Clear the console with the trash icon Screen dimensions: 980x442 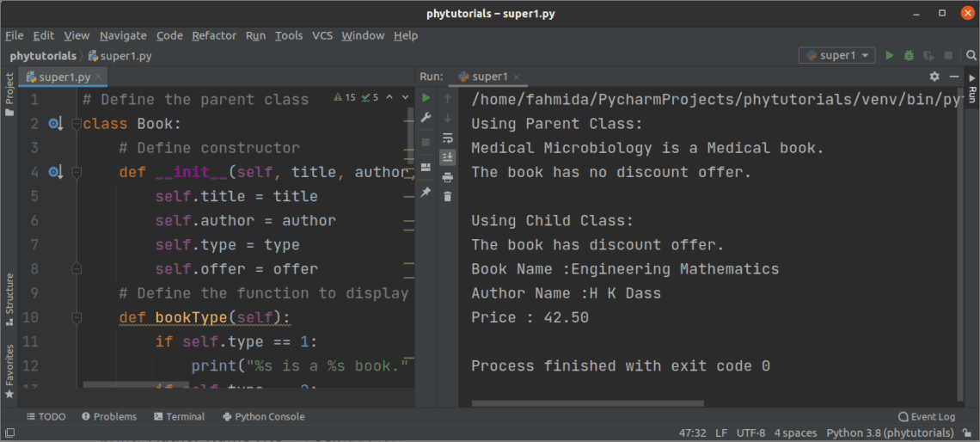click(x=448, y=197)
